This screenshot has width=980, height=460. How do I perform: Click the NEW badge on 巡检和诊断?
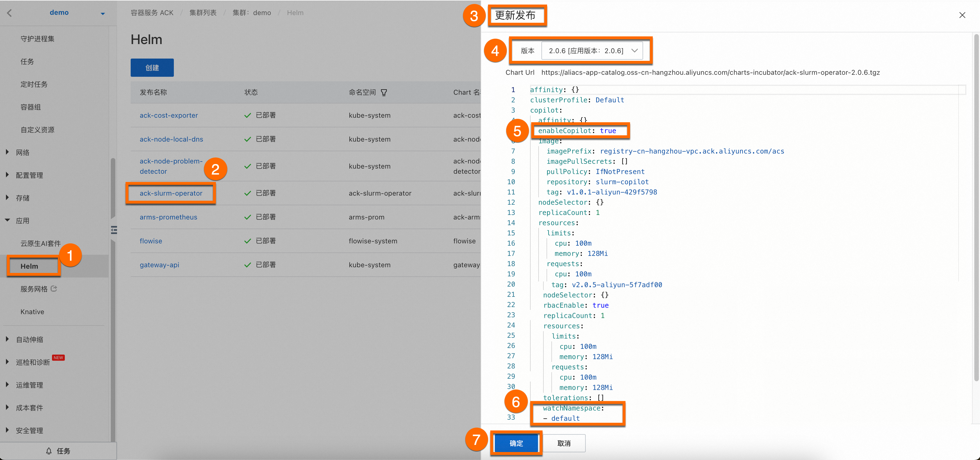[58, 358]
